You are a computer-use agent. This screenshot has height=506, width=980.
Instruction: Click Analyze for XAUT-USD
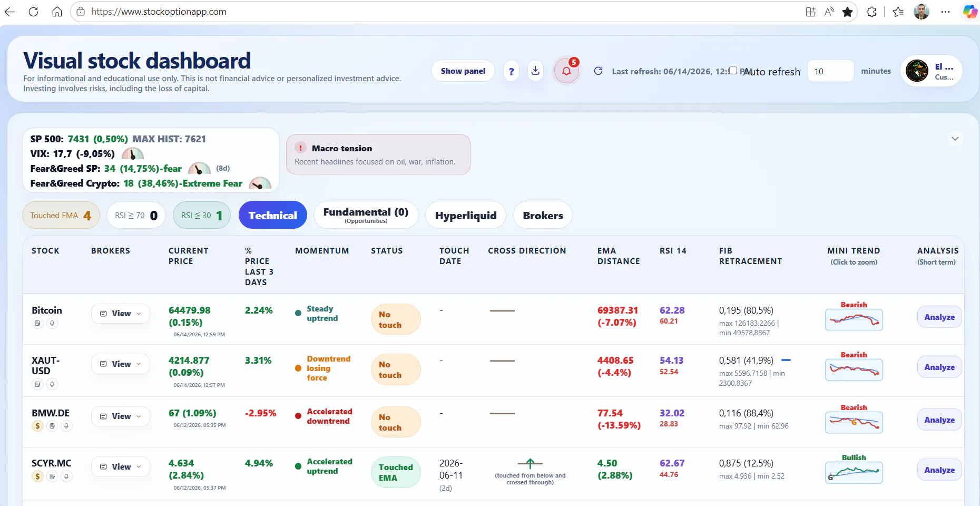point(939,367)
